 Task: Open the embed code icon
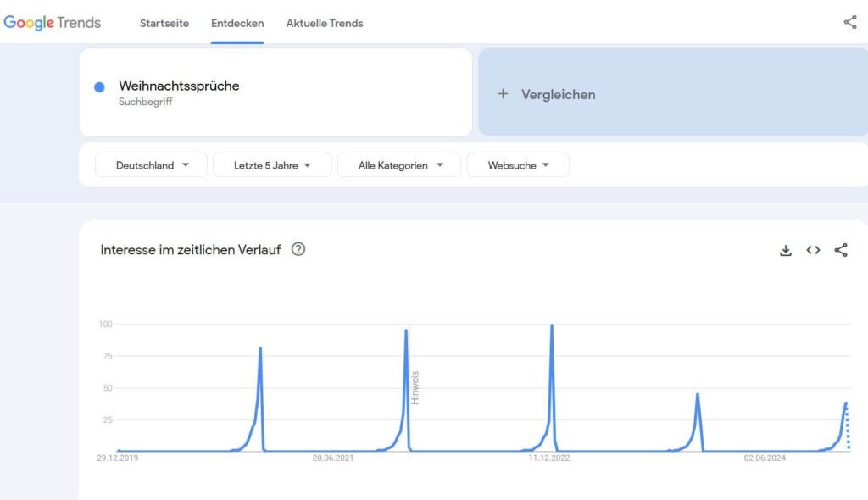click(x=813, y=250)
